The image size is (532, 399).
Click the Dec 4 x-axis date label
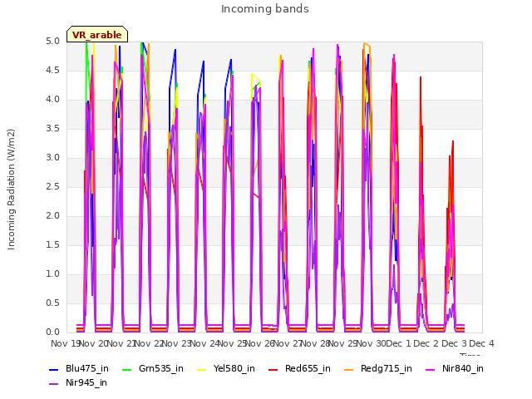click(x=482, y=343)
